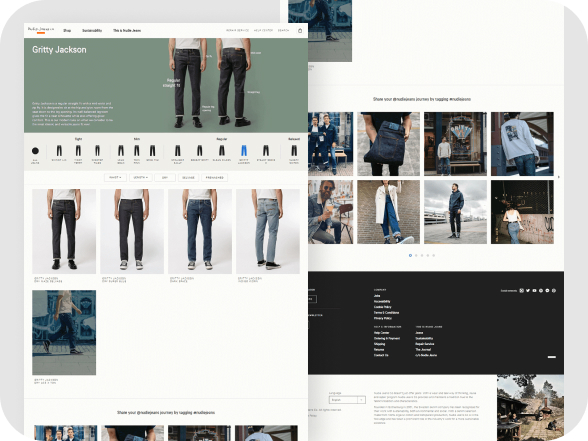
Task: Select the All Jeans black circle icon
Action: pyautogui.click(x=35, y=151)
